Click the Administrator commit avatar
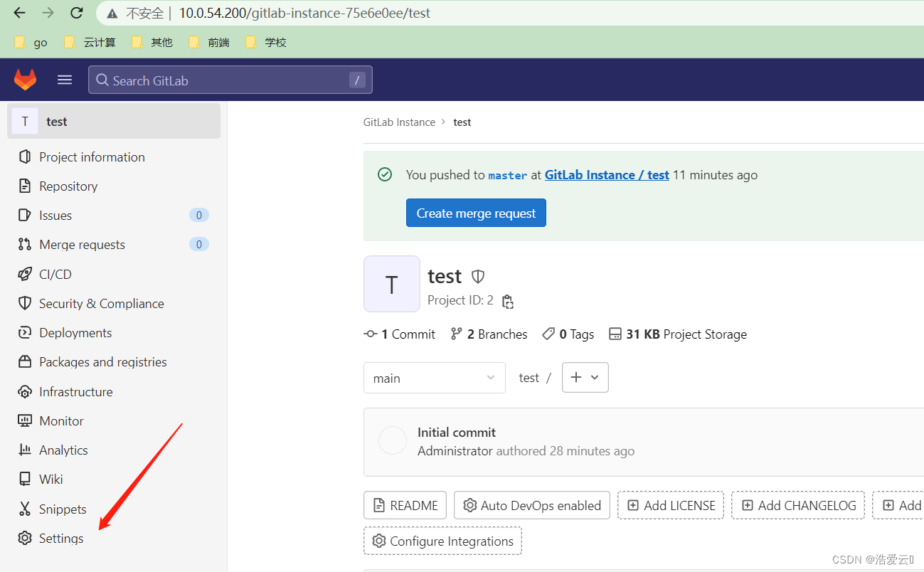The width and height of the screenshot is (924, 572). (x=392, y=441)
